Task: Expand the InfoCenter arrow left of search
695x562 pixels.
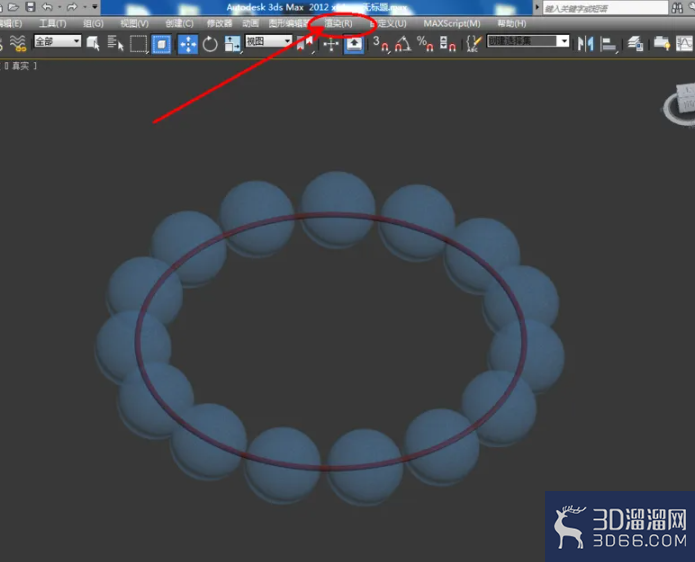Action: [537, 7]
